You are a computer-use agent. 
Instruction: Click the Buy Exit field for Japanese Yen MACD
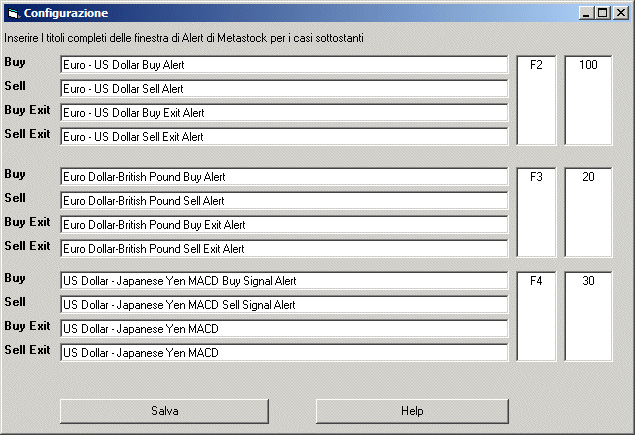coord(284,329)
